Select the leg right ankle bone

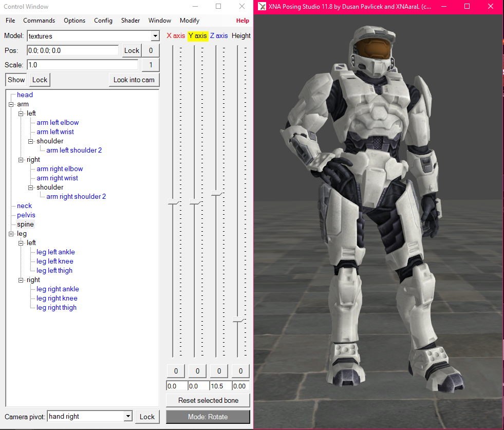tap(58, 289)
